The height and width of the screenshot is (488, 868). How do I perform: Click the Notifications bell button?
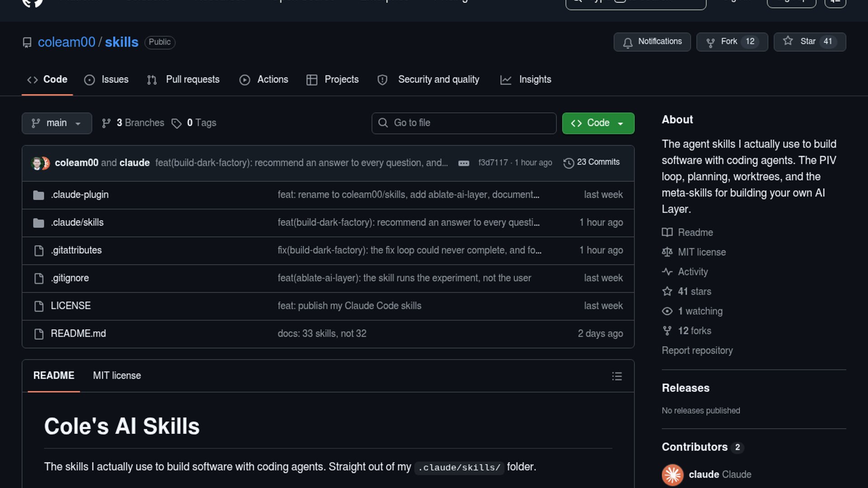coord(652,42)
